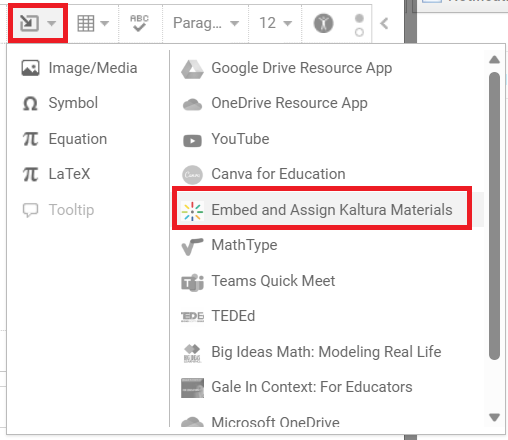Click the scrollbar down arrow
The width and height of the screenshot is (508, 440).
(x=494, y=417)
